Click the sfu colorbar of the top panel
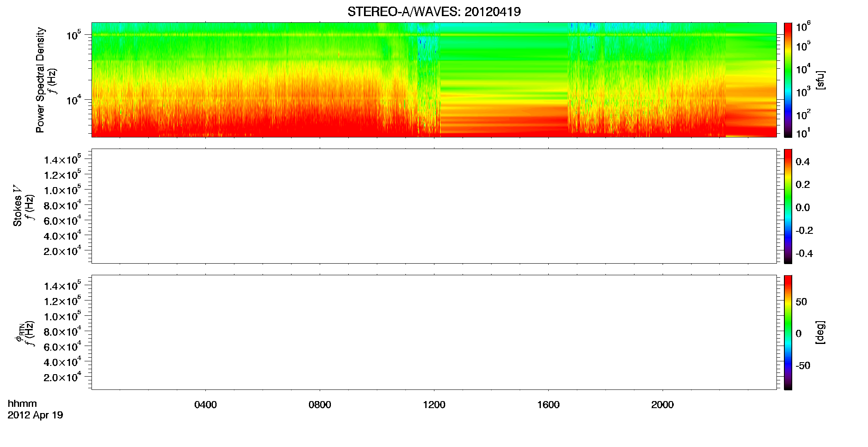This screenshot has width=868, height=447. 788,80
